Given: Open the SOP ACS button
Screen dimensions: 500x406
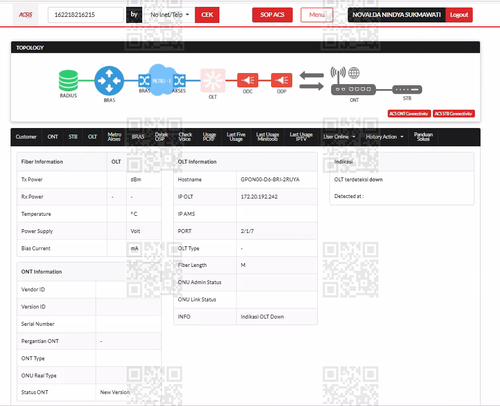Looking at the screenshot, I should coord(272,15).
